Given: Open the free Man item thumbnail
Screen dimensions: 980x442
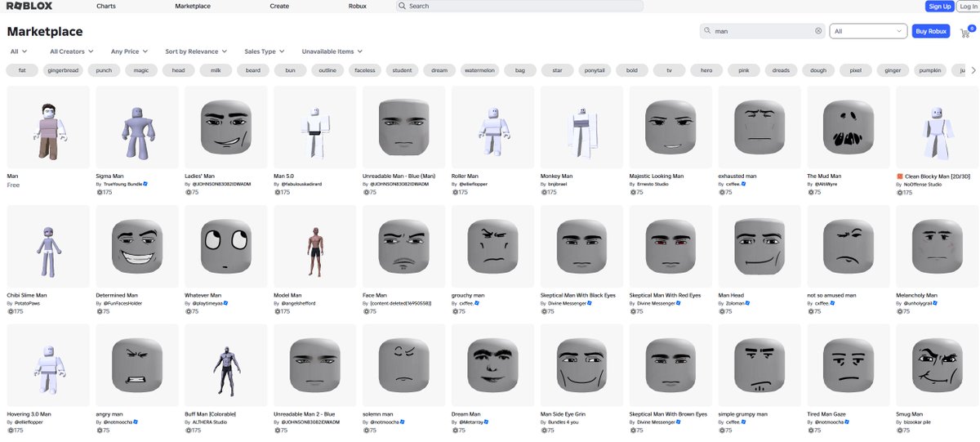Looking at the screenshot, I should (x=48, y=127).
